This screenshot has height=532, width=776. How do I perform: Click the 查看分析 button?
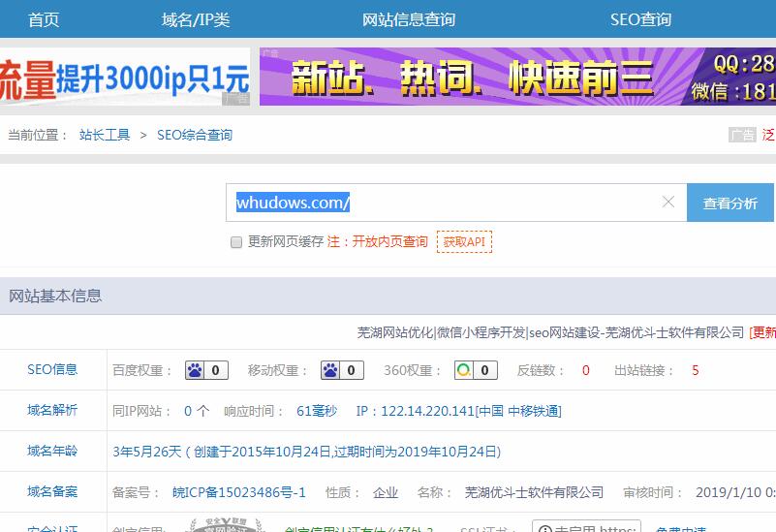click(x=730, y=203)
